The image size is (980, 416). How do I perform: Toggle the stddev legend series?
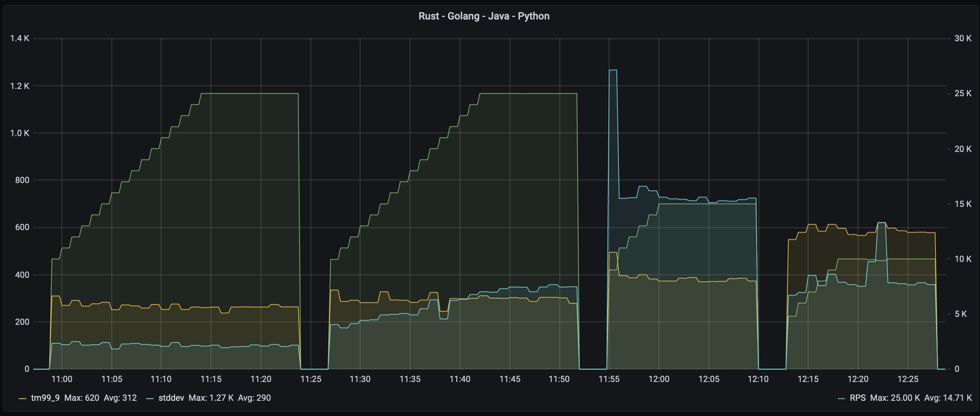point(171,398)
